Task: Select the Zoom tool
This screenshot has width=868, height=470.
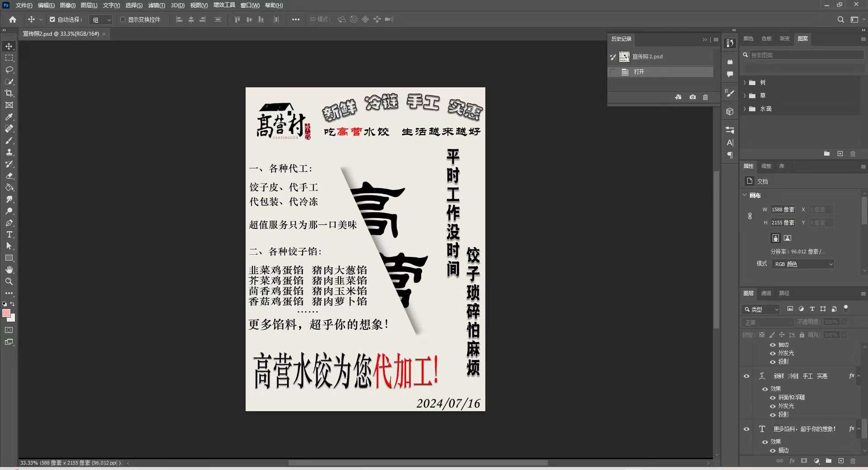Action: coord(9,281)
